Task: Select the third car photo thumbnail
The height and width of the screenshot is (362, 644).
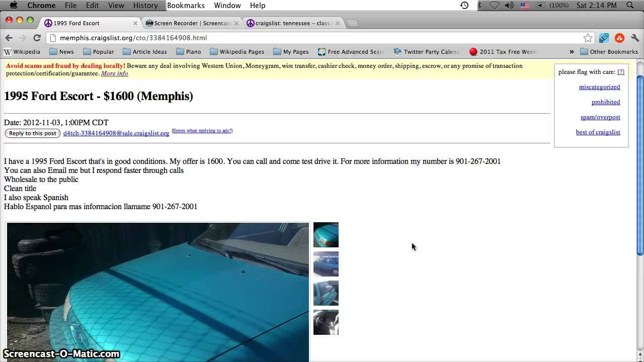Action: tap(326, 293)
